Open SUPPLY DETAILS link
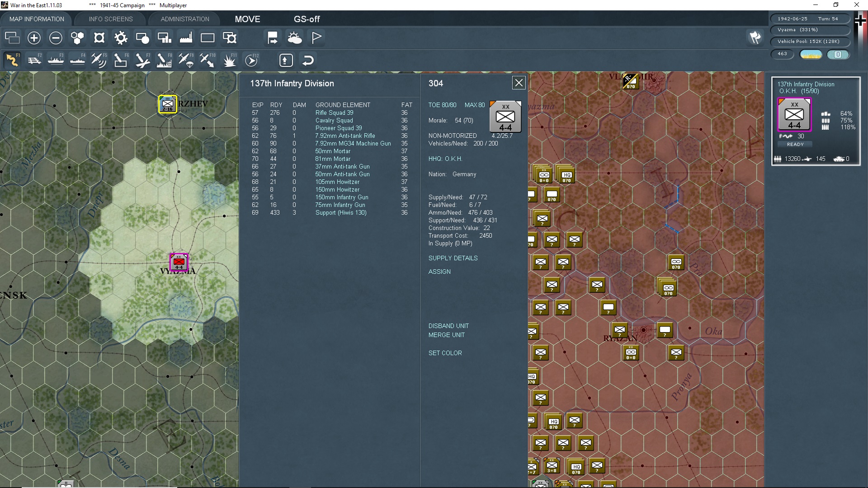Viewport: 868px width, 488px height. (453, 258)
